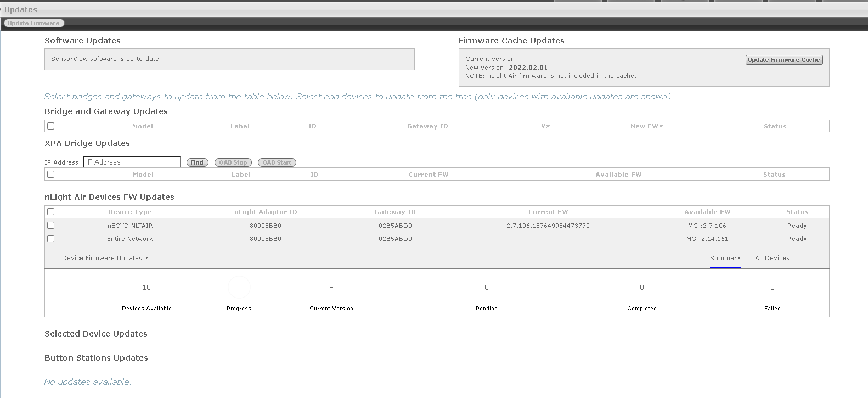868x398 pixels.
Task: Click the Gateway ID header in Bridge table
Action: coord(427,126)
